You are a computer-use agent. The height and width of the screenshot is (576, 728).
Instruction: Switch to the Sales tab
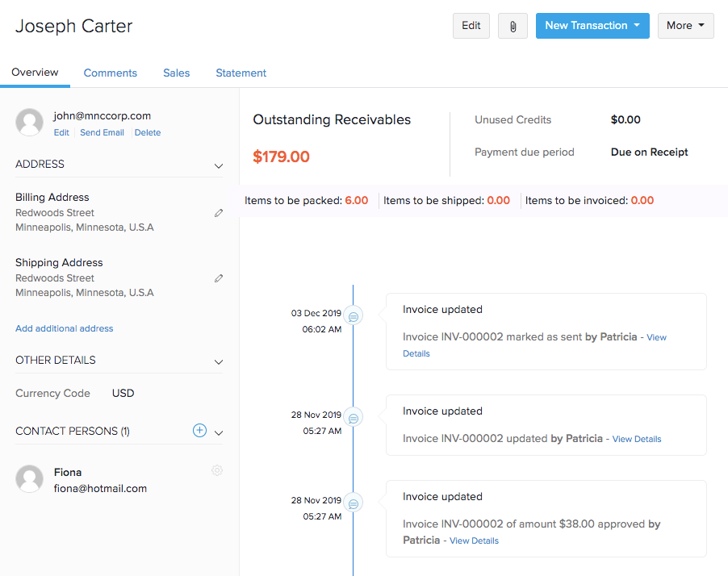tap(176, 73)
